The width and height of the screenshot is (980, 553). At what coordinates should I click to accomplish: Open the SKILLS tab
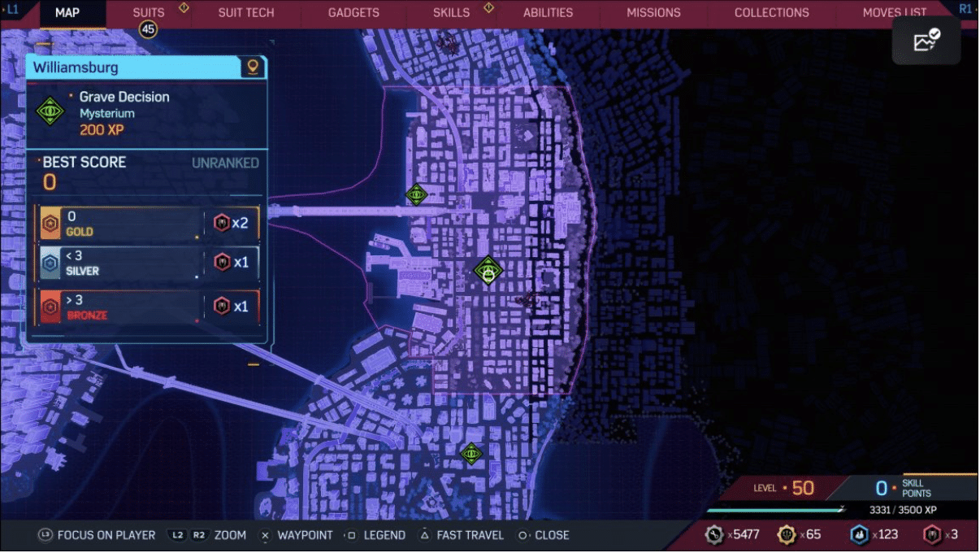click(x=451, y=13)
